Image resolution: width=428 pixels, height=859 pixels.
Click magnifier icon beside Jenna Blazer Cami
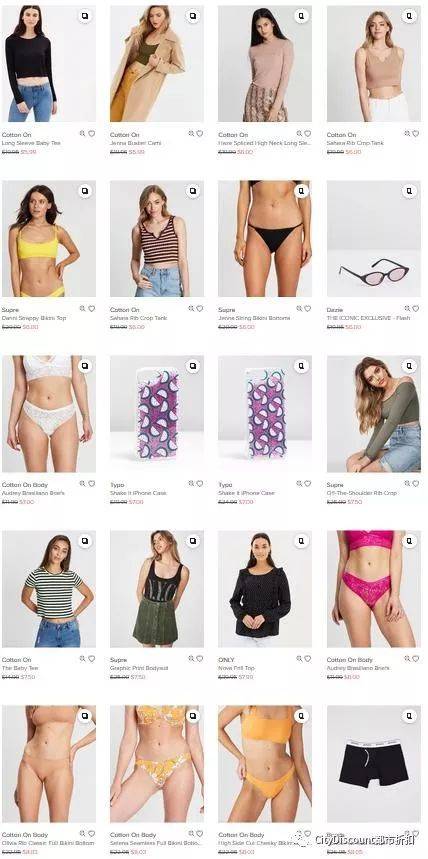click(191, 133)
